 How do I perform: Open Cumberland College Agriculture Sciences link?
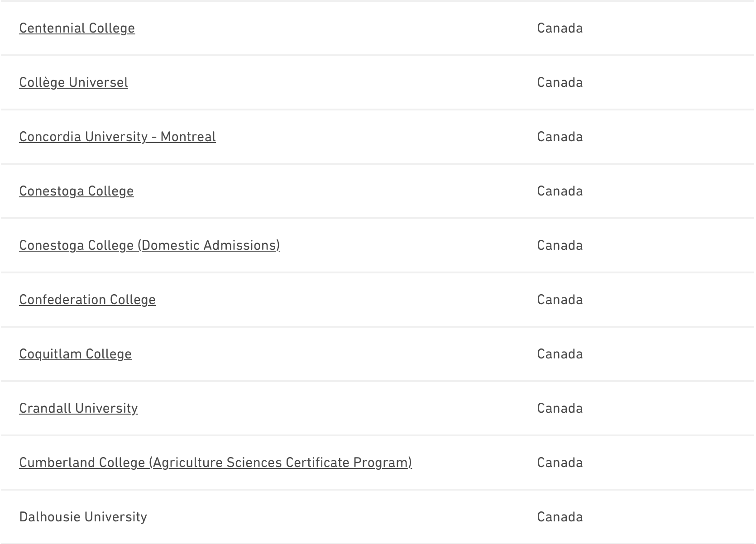(x=215, y=463)
